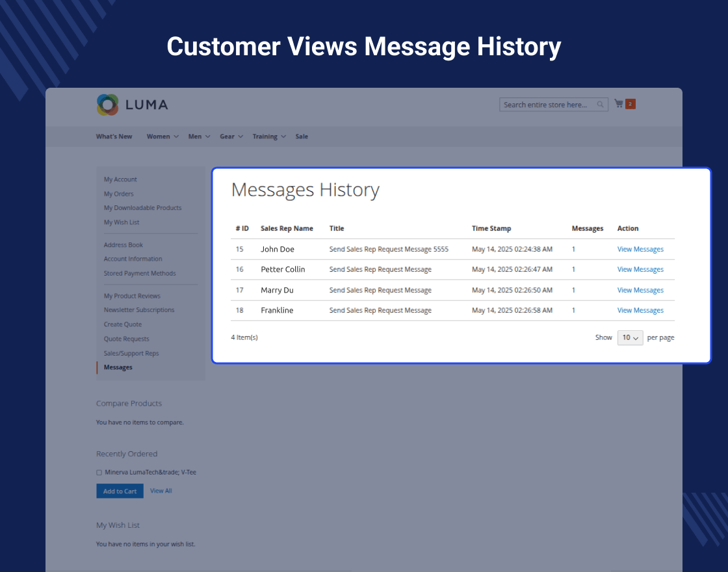The height and width of the screenshot is (572, 728).
Task: Open Sales/Support Reps link
Action: (131, 353)
